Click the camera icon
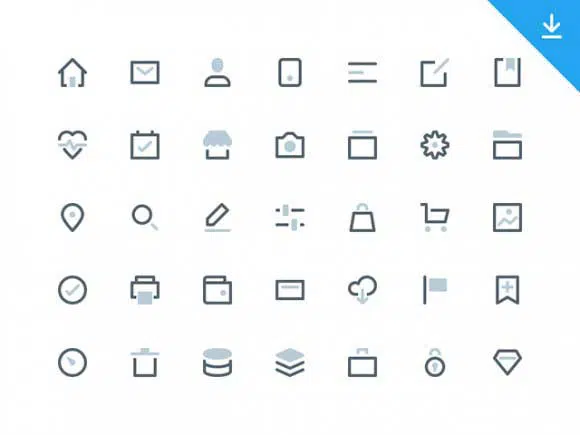Viewport: 580px width, 435px height. 290,145
